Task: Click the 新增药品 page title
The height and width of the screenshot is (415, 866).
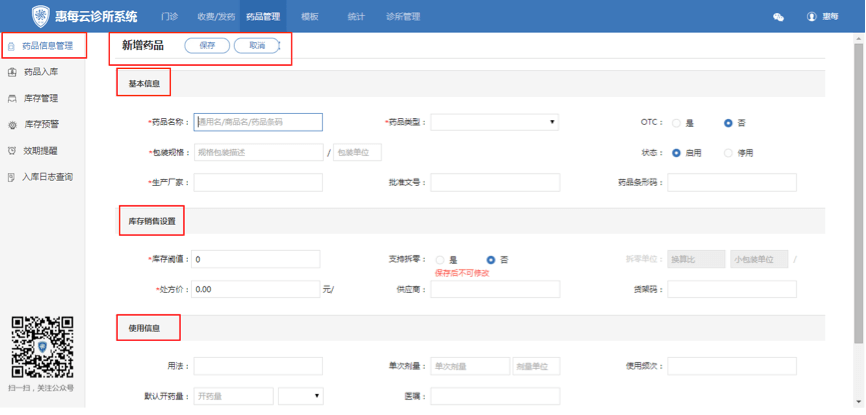Action: (x=142, y=46)
